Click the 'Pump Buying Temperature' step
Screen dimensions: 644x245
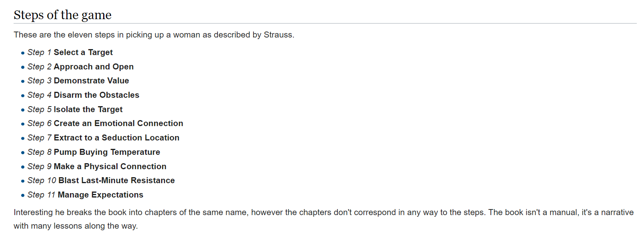(107, 152)
